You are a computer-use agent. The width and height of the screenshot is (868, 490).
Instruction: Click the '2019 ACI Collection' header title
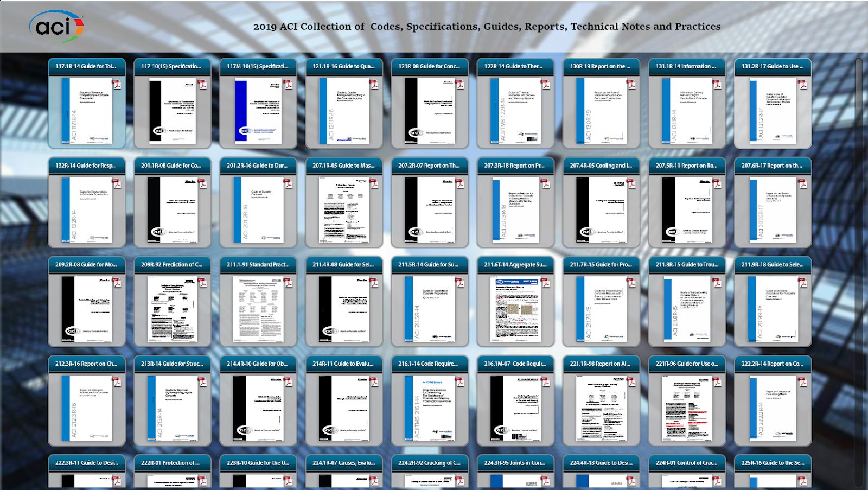(x=487, y=27)
